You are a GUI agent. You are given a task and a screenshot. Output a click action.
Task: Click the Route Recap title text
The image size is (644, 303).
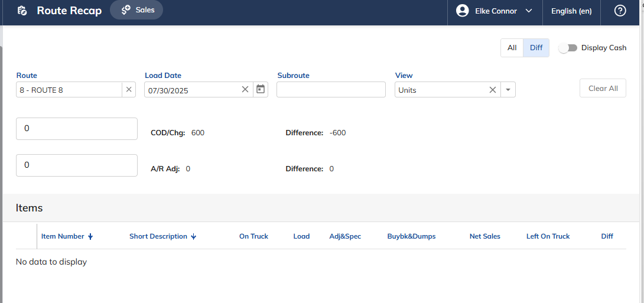69,11
